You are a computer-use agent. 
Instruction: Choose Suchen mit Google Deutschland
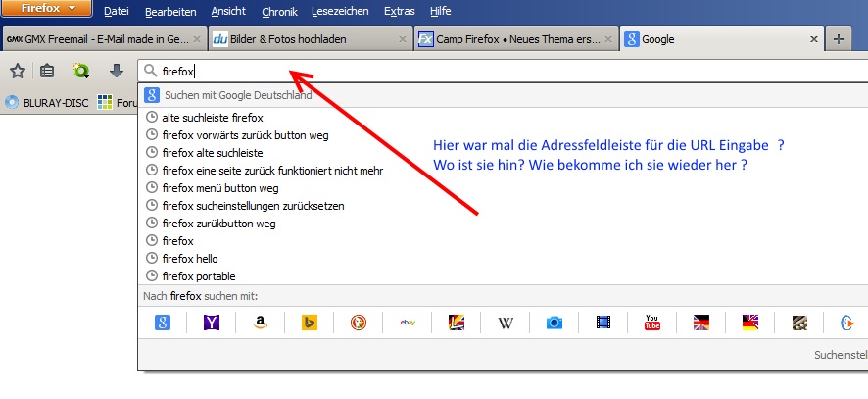[504, 95]
